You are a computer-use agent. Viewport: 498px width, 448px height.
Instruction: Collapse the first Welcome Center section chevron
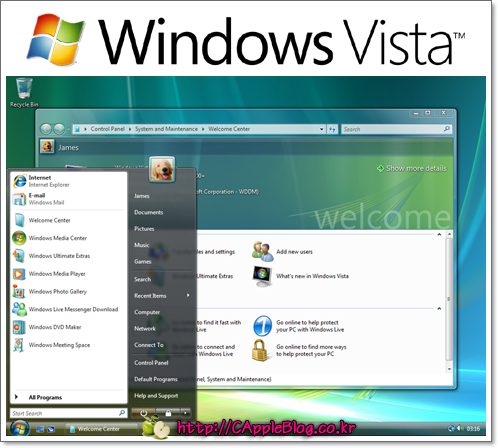439,235
